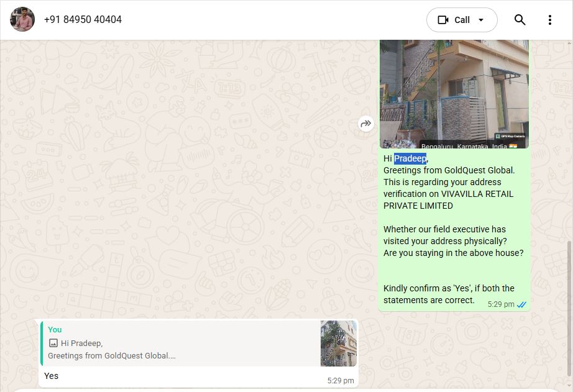The width and height of the screenshot is (573, 392).
Task: Click the 5:29 pm timestamp on 'Yes' reply
Action: [340, 381]
